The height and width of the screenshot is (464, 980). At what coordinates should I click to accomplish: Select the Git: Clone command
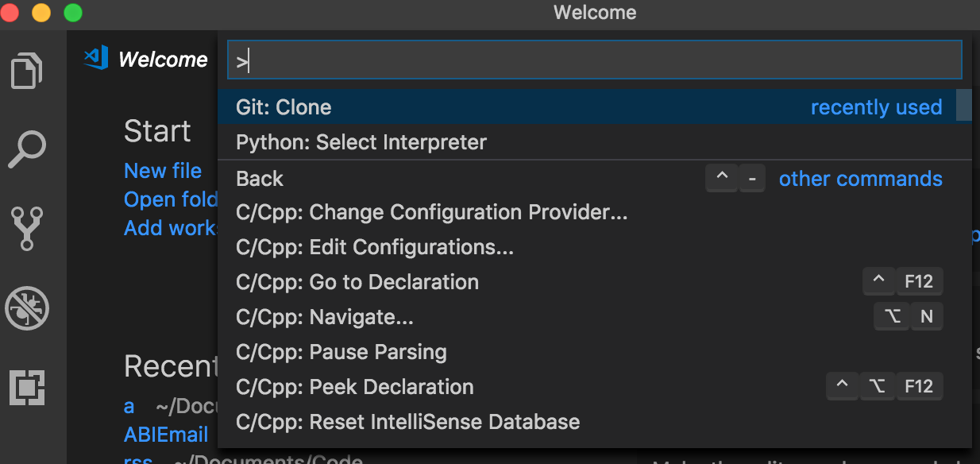284,107
